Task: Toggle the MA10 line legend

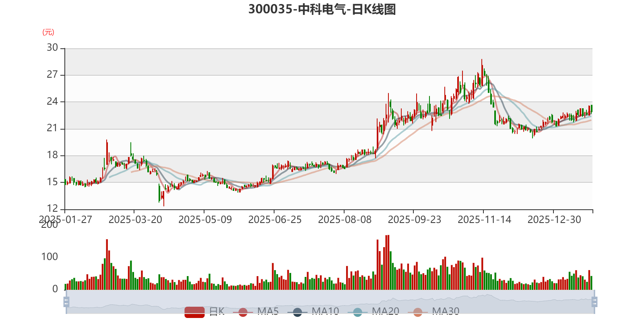Action: tap(314, 312)
